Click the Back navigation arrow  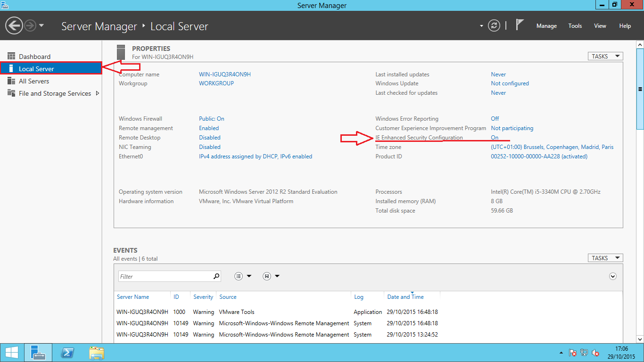[15, 25]
